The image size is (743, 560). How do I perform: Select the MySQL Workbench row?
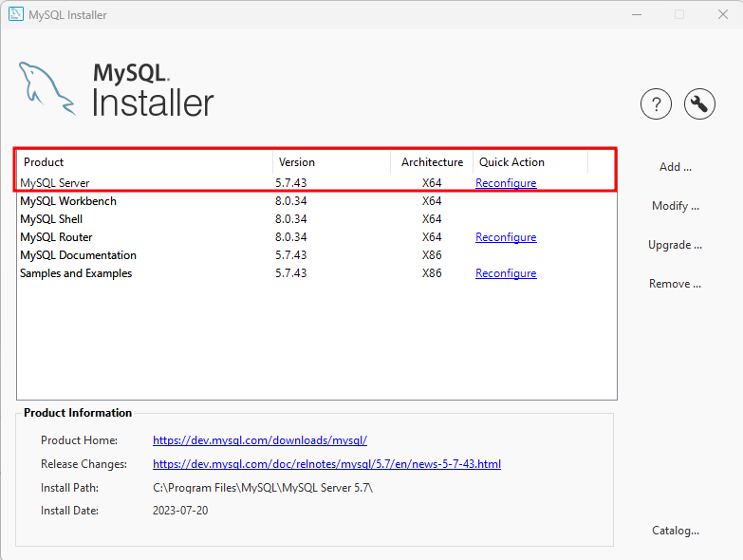(317, 201)
